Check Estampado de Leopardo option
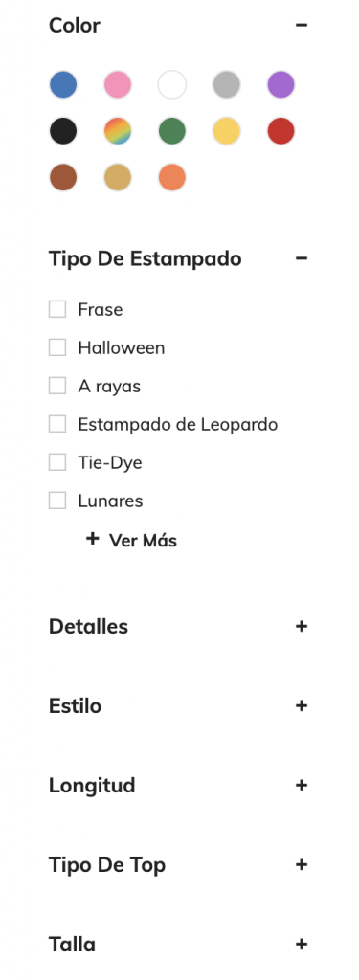 [x=57, y=424]
